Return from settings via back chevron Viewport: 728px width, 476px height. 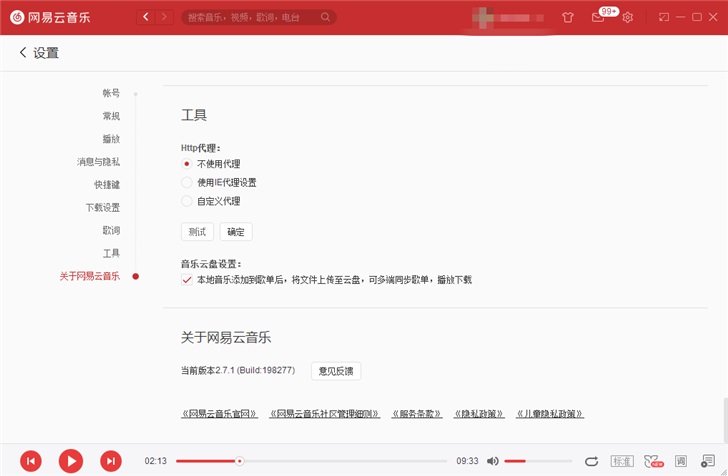point(23,52)
